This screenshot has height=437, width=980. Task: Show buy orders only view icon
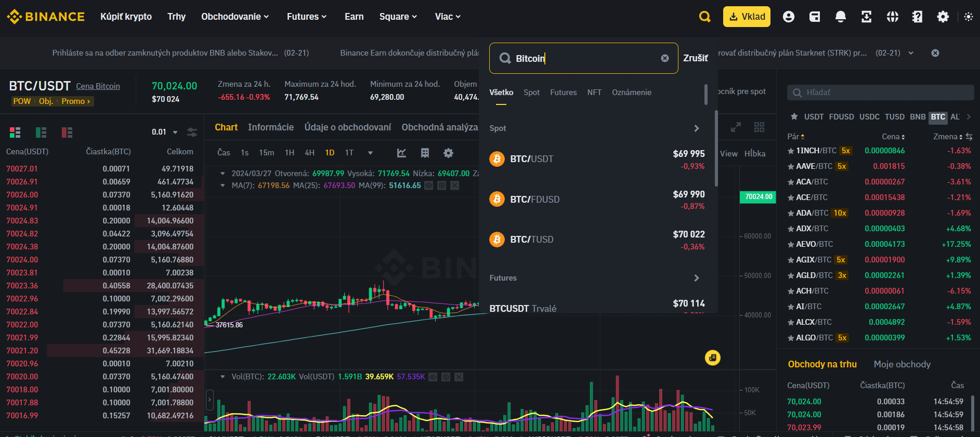click(x=41, y=132)
